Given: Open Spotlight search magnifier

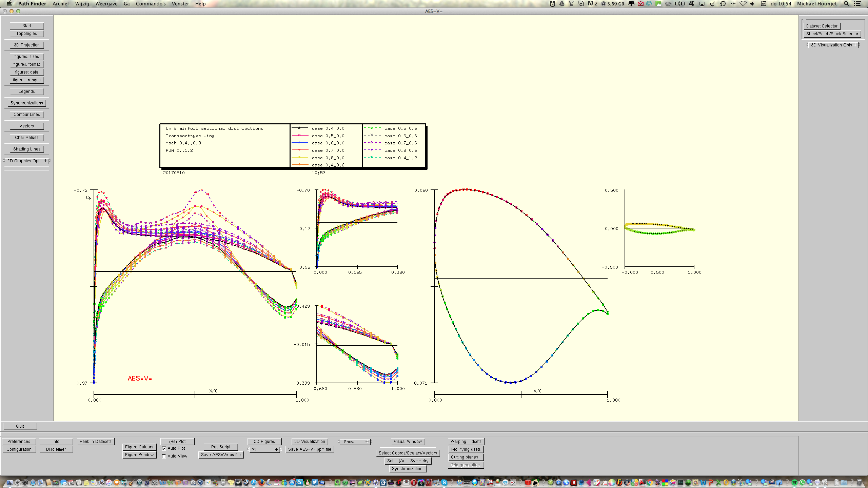Looking at the screenshot, I should pyautogui.click(x=846, y=4).
